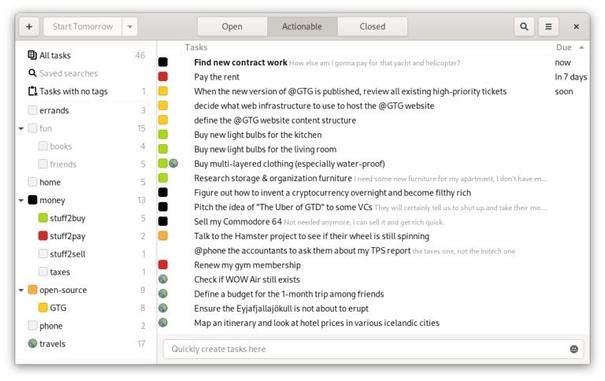Image resolution: width=605 pixels, height=381 pixels.
Task: Open the search magnifier icon in header
Action: (524, 27)
